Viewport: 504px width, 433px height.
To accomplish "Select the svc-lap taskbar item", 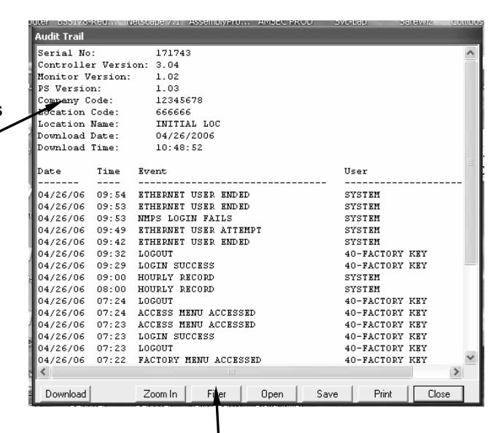I will 350,22.
